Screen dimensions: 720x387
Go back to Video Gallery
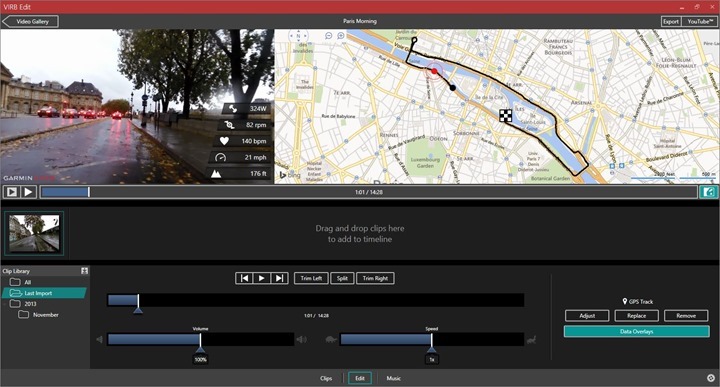[x=30, y=21]
